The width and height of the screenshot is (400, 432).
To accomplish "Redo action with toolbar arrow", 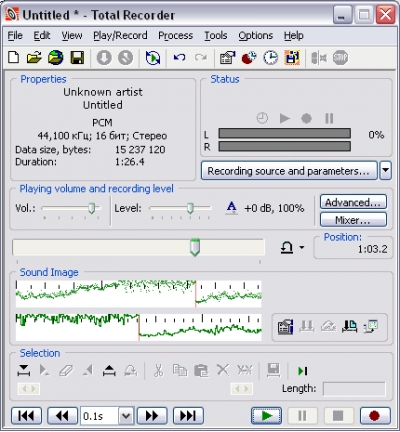I will click(201, 58).
